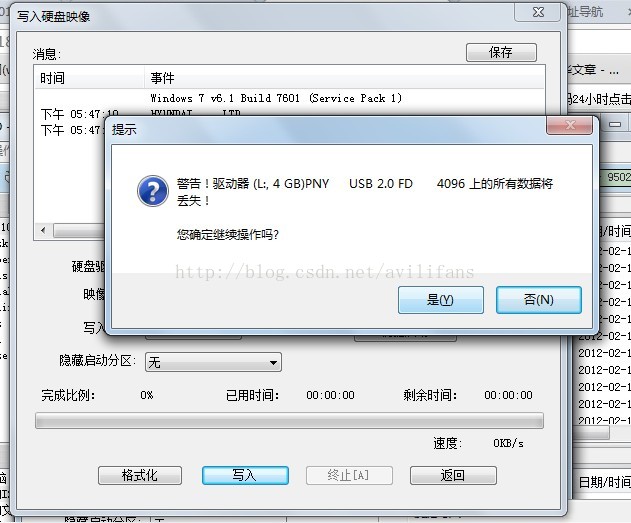The width and height of the screenshot is (631, 523).
Task: Click the 终止[A] button
Action: coord(349,476)
